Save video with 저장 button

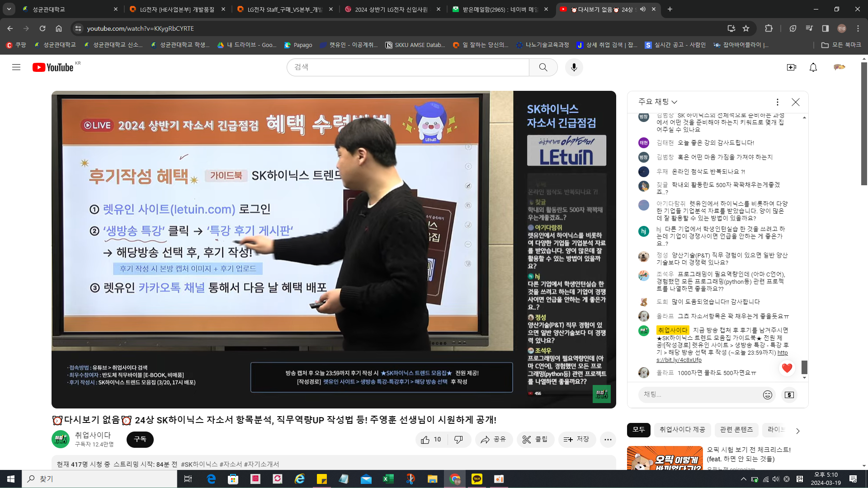click(x=577, y=440)
